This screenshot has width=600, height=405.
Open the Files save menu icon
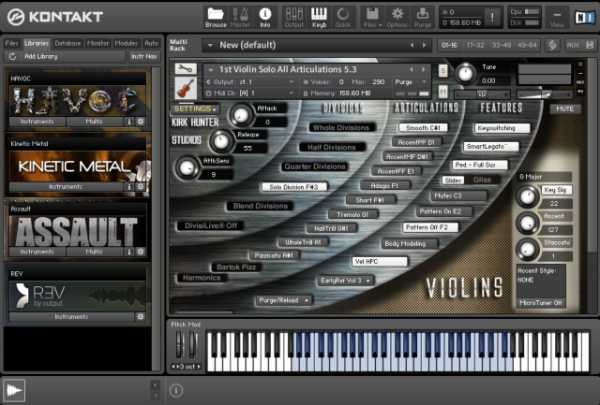tap(372, 18)
